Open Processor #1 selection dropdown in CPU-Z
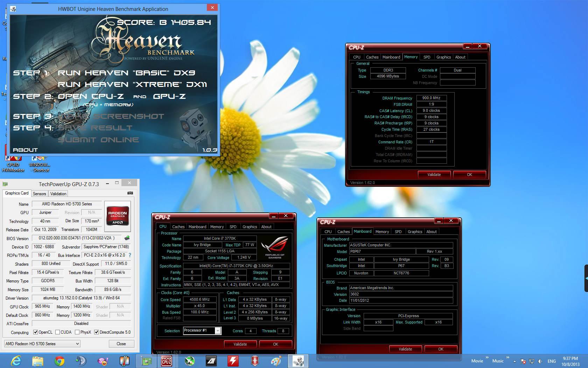 (x=202, y=330)
